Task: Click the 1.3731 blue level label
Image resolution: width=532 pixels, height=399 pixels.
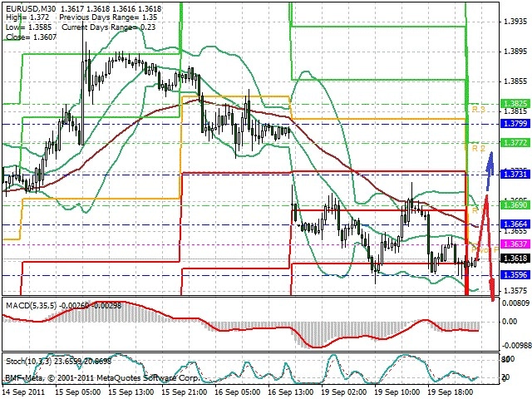Action: pyautogui.click(x=515, y=174)
